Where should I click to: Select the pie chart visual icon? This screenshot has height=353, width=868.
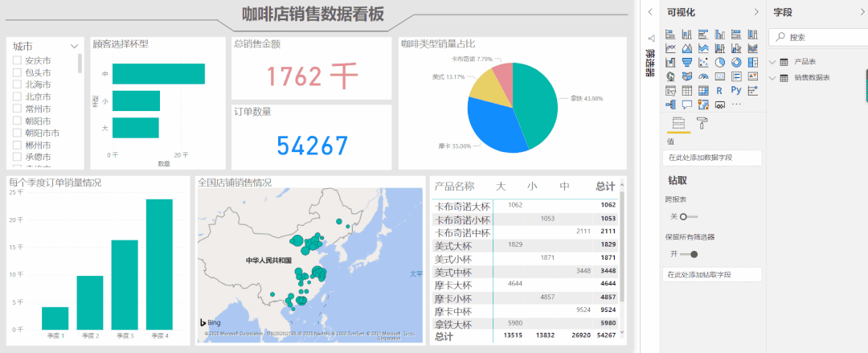pyautogui.click(x=719, y=62)
